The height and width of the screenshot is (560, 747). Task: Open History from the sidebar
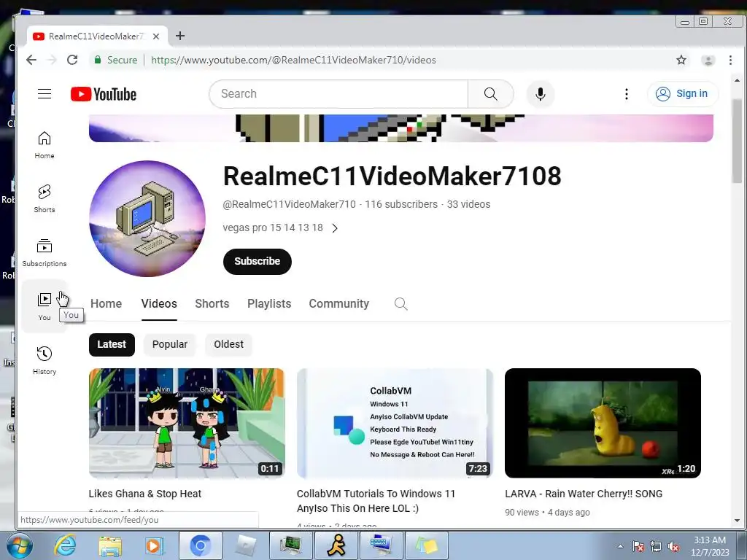point(44,360)
